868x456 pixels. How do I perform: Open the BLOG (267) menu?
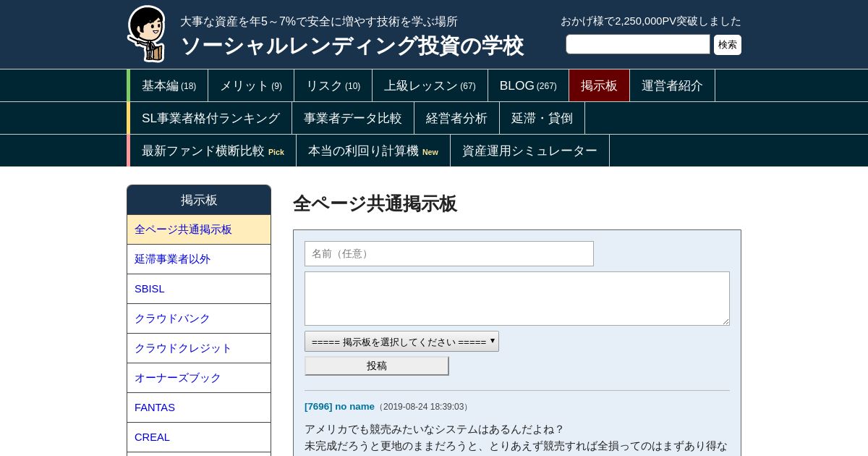click(x=528, y=85)
